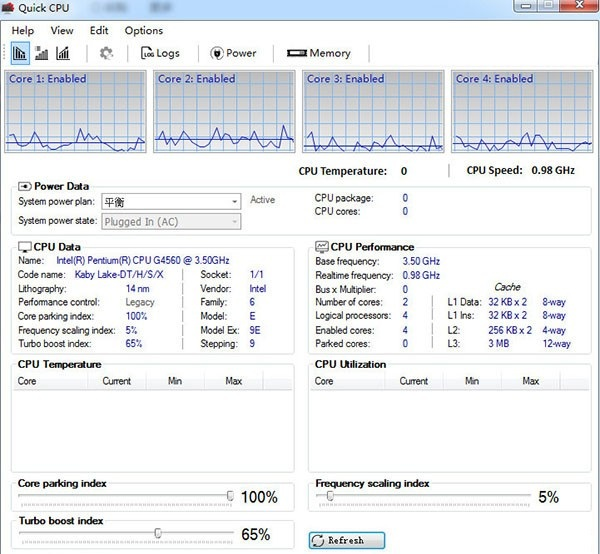This screenshot has height=554, width=600.
Task: Open the Memory toolbar button
Action: [x=318, y=53]
